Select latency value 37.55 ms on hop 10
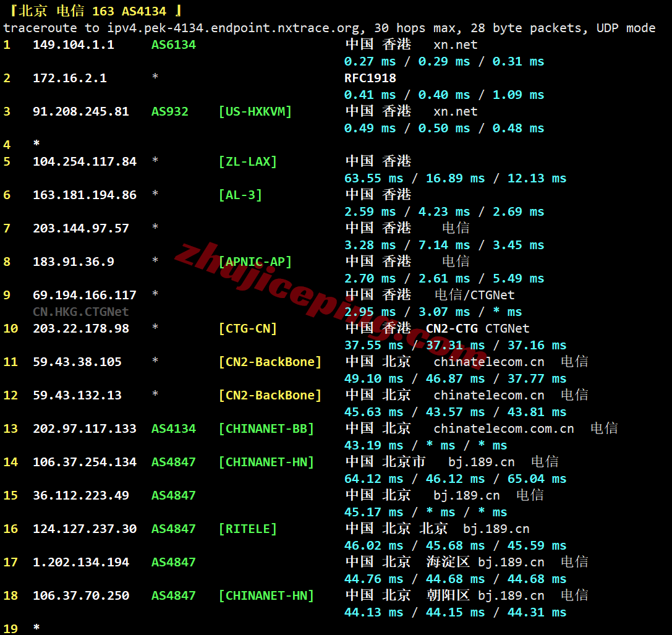The width and height of the screenshot is (672, 635). pyautogui.click(x=374, y=346)
